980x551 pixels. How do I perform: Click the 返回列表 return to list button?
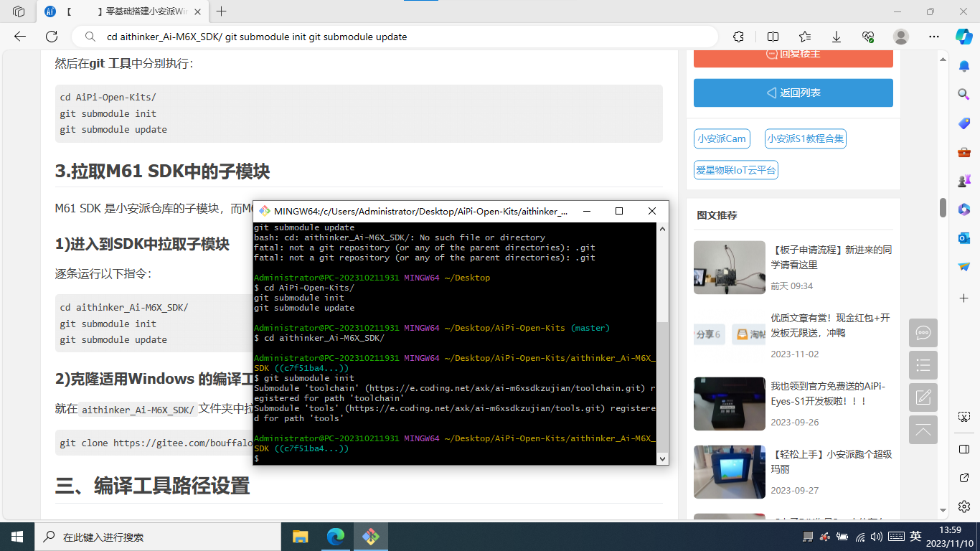(793, 93)
